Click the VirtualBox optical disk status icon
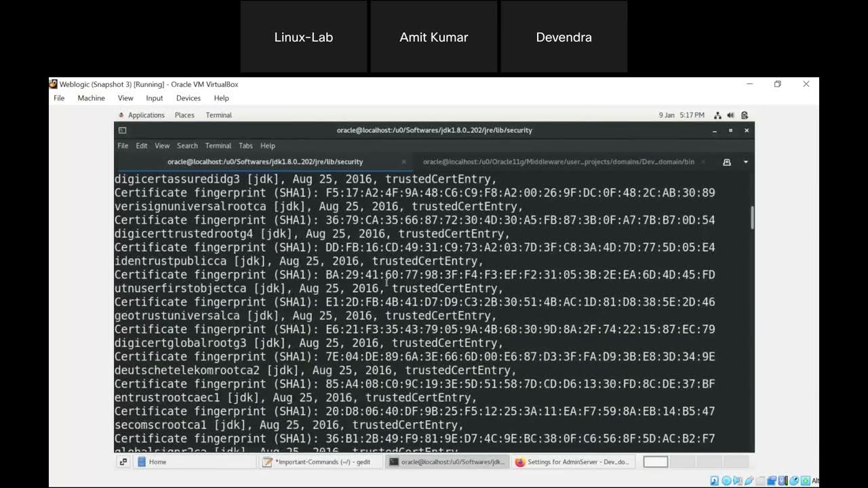Image resolution: width=868 pixels, height=488 pixels. point(726,481)
